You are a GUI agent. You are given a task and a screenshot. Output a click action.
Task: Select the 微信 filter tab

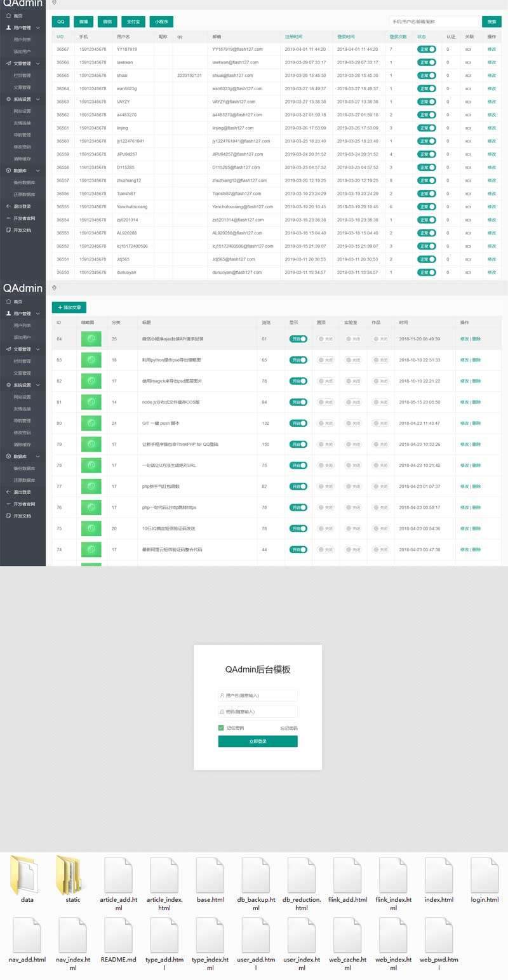pos(107,22)
